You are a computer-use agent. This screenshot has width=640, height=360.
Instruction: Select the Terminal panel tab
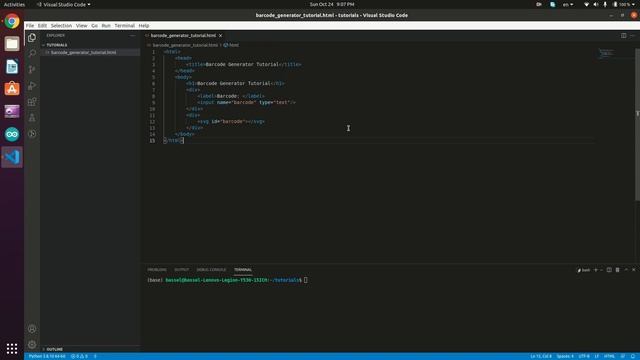(243, 270)
